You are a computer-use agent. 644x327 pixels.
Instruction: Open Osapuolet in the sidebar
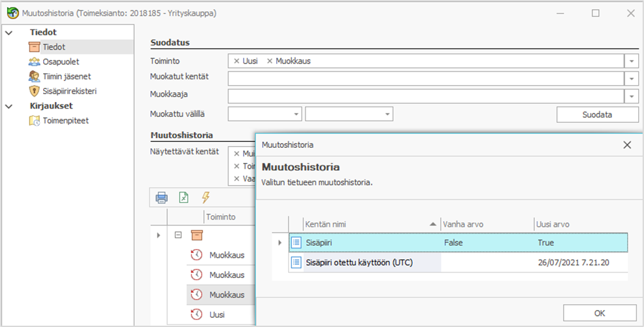60,61
